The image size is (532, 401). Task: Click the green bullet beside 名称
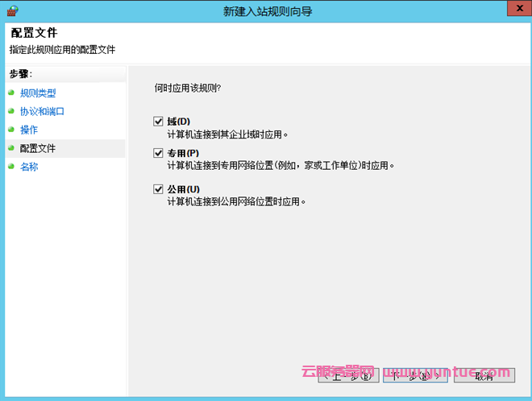point(11,167)
